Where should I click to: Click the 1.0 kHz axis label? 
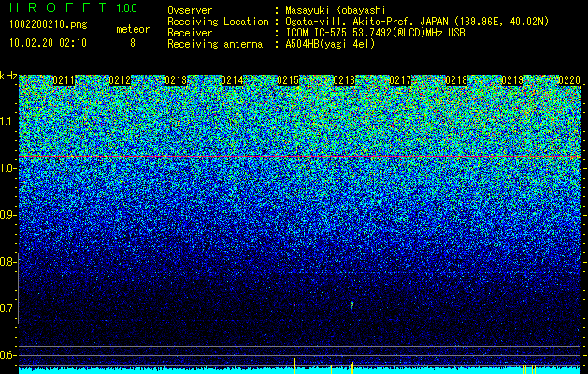pos(7,169)
